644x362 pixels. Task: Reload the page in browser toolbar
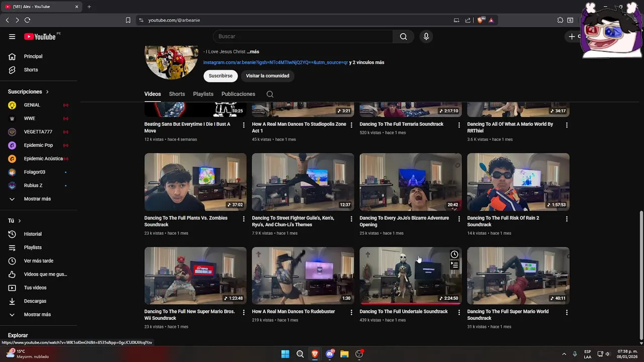(27, 20)
